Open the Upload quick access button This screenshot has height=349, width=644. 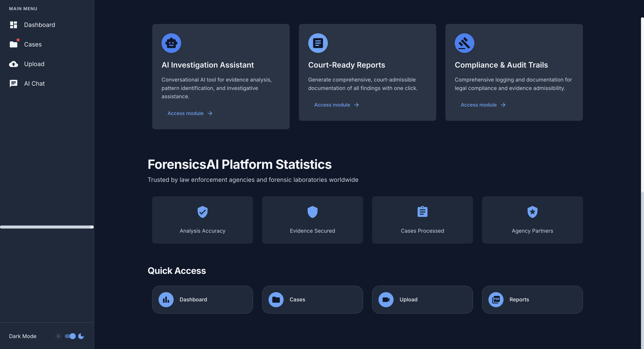(422, 299)
